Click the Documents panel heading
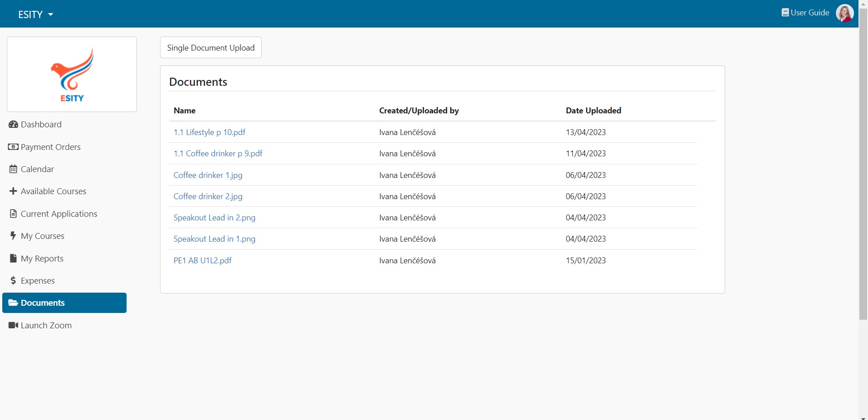868x420 pixels. [x=198, y=82]
